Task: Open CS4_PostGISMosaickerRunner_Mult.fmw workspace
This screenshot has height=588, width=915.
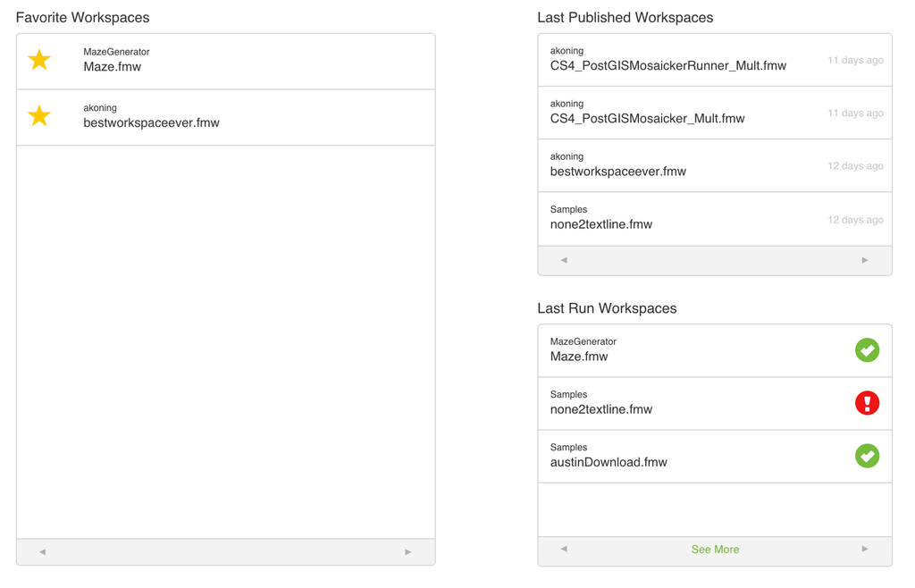Action: 668,65
